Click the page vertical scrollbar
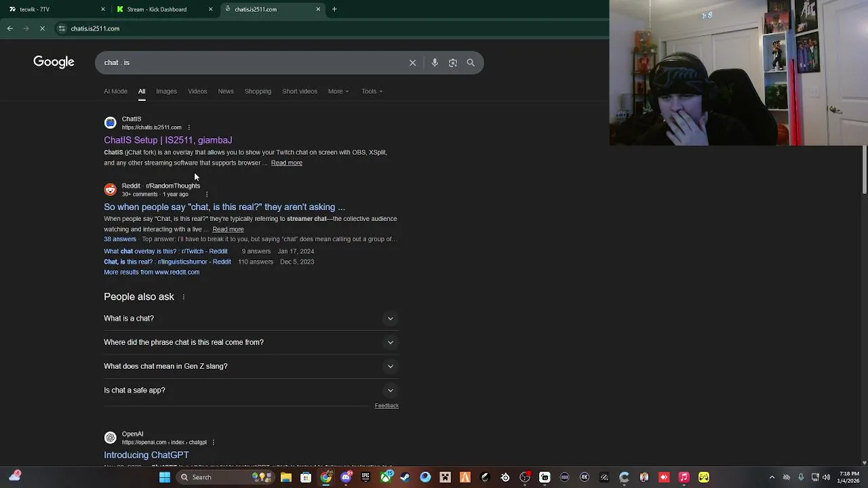This screenshot has width=868, height=488. pyautogui.click(x=864, y=169)
